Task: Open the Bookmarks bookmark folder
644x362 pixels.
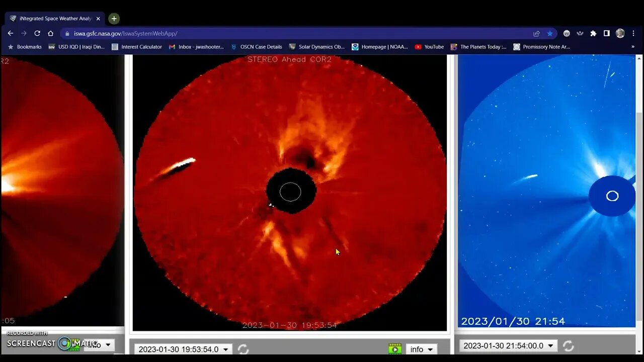Action: 25,47
